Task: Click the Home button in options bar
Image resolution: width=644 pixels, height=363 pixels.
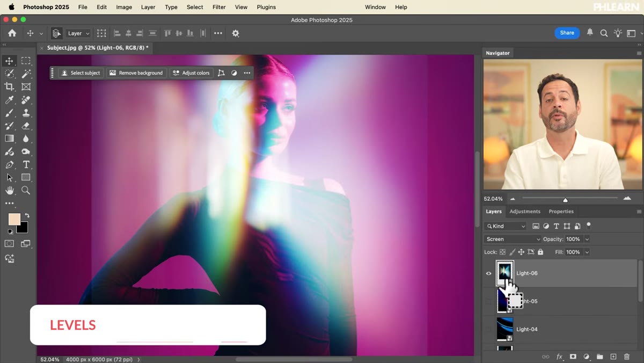Action: (12, 33)
